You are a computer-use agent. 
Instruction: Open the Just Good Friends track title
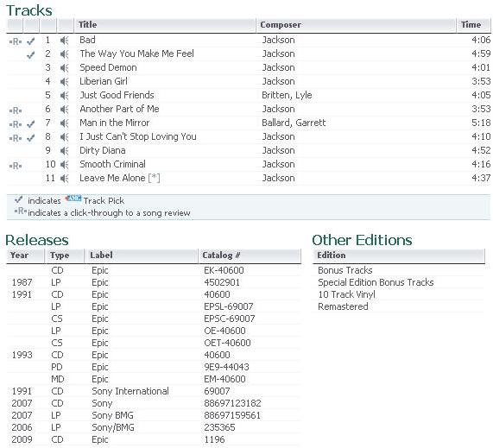tap(117, 95)
